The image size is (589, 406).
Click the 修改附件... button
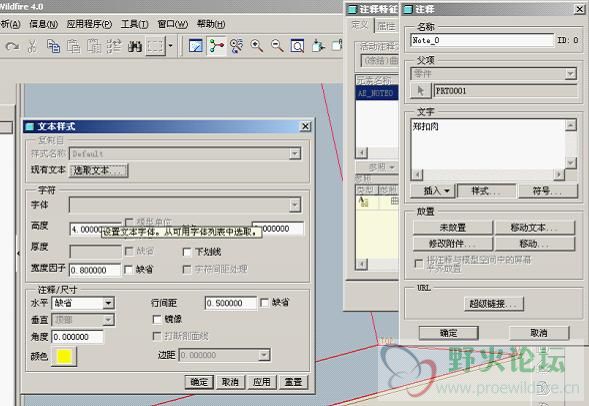[x=453, y=244]
